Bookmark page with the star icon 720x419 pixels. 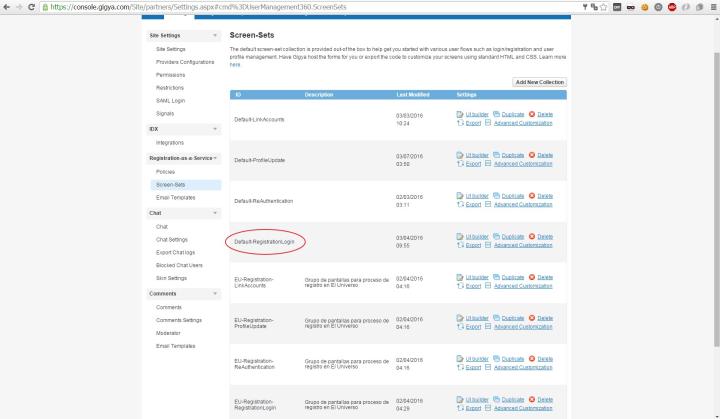(x=605, y=6)
